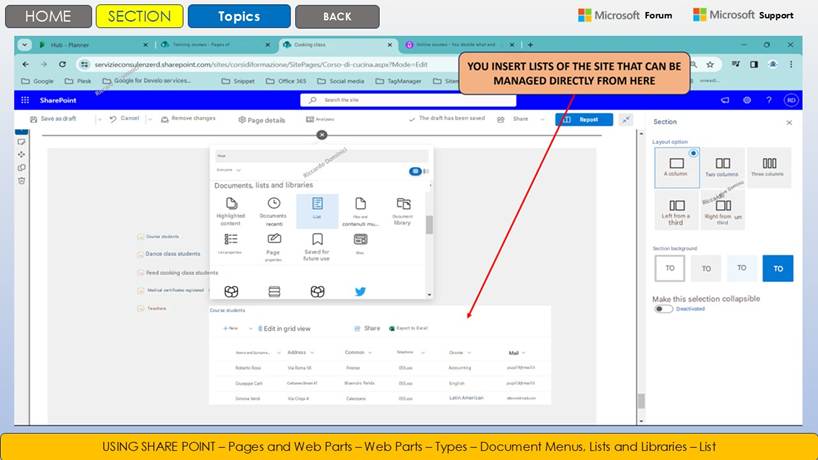Expand the New item dropdown arrow
Image resolution: width=818 pixels, height=460 pixels.
click(250, 329)
